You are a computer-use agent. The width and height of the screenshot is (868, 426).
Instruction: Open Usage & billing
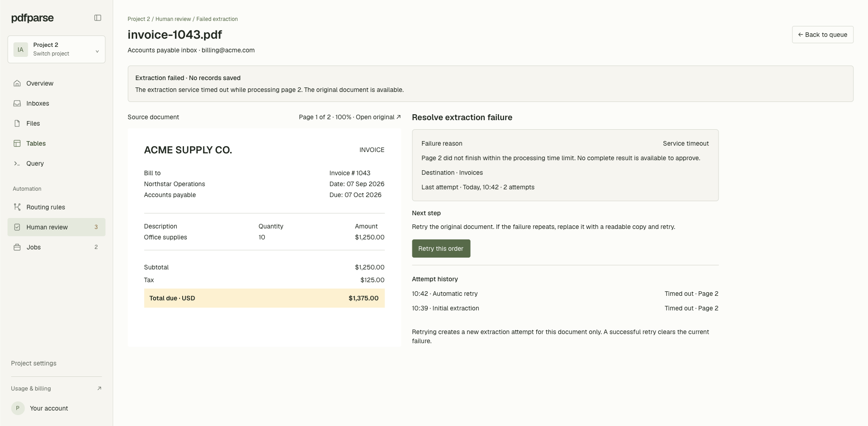56,388
